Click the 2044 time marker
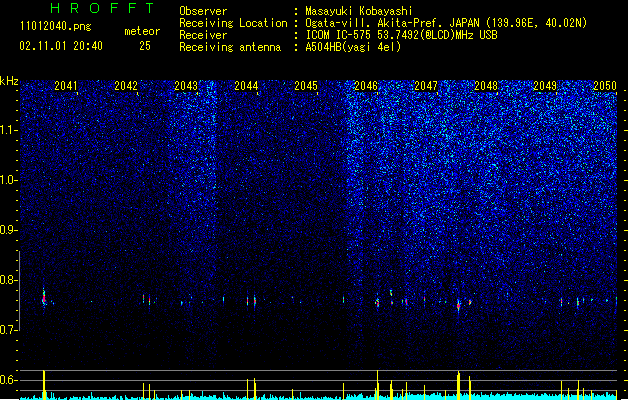Viewport: 629px width, 400px height. [246, 85]
